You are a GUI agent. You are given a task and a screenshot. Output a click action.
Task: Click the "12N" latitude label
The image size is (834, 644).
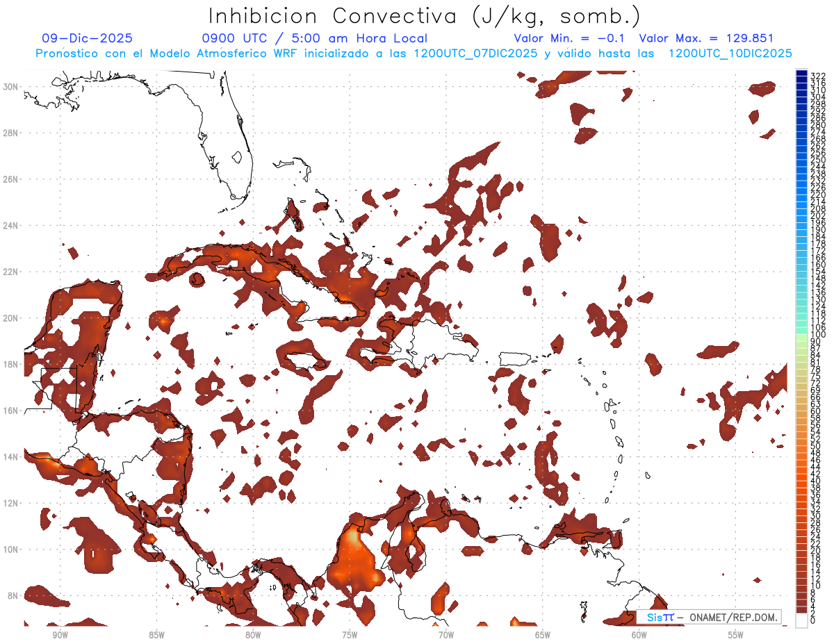[11, 503]
